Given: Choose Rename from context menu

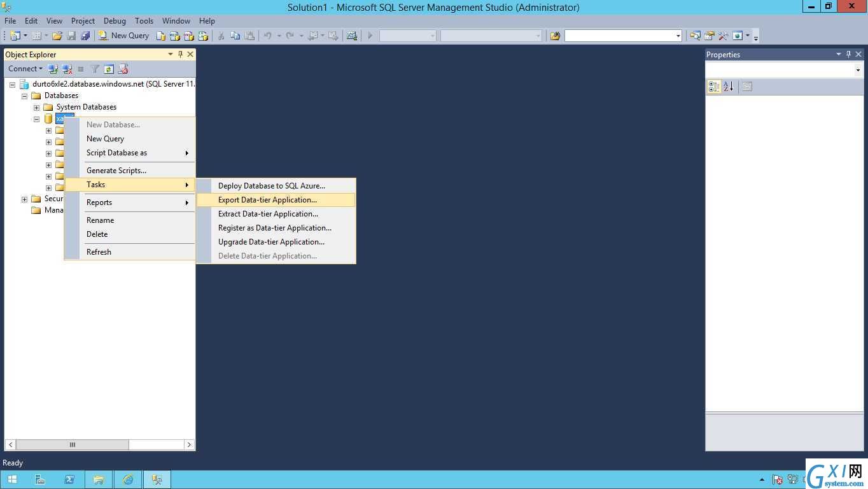Looking at the screenshot, I should pyautogui.click(x=130, y=220).
